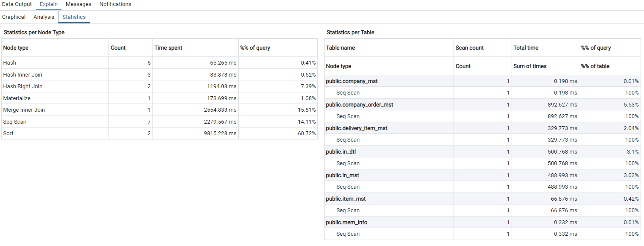This screenshot has width=644, height=246.
Task: Click the 5.53% query share value
Action: tap(631, 105)
